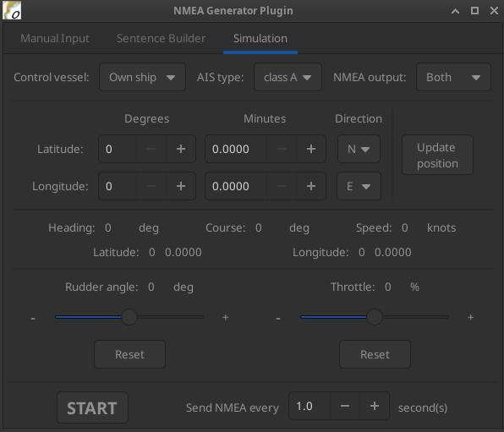Open the Sentence Builder tab
This screenshot has height=432, width=504.
tap(161, 39)
